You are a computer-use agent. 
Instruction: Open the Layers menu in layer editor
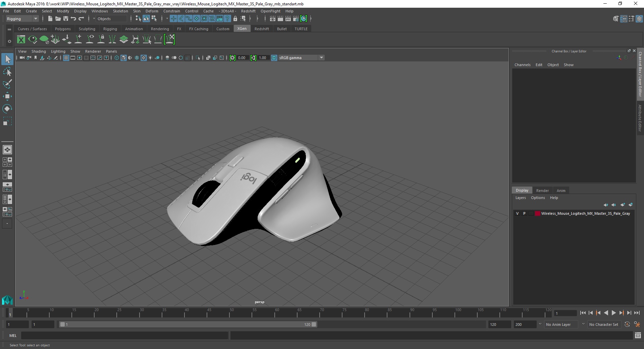coord(521,198)
